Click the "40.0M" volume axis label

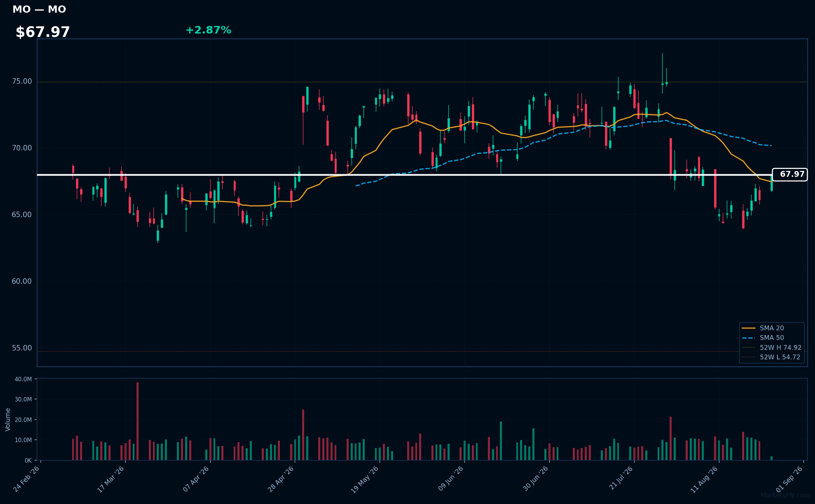point(23,379)
